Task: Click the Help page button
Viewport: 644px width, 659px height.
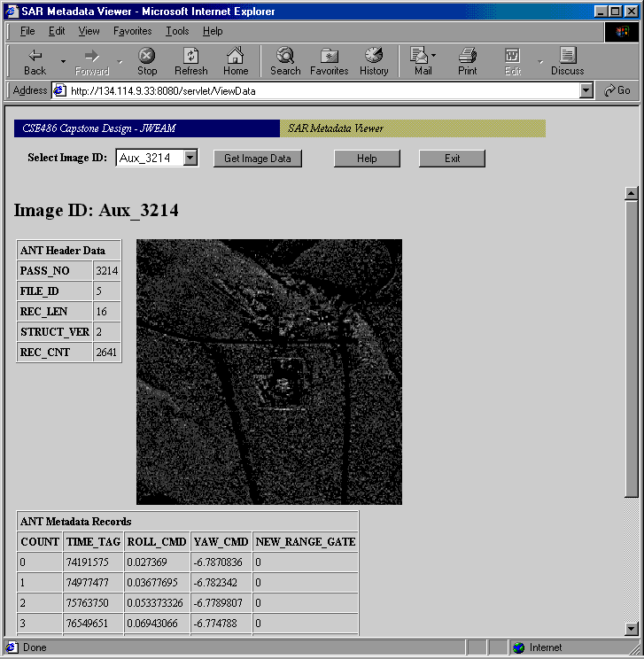Action: [x=367, y=159]
